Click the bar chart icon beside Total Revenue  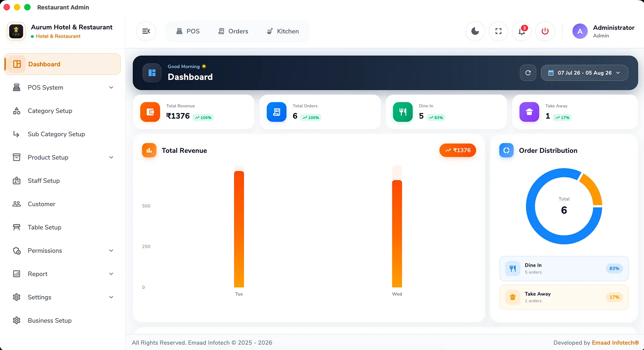click(149, 151)
